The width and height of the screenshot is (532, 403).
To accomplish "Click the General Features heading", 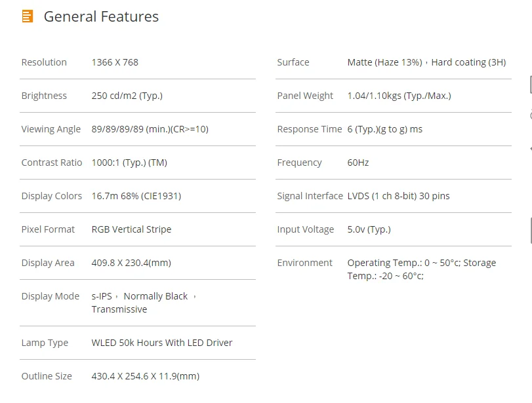I will (101, 16).
